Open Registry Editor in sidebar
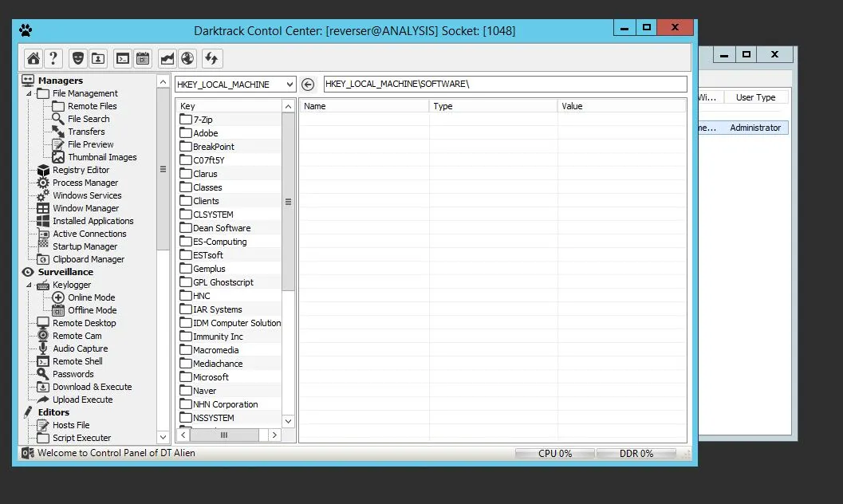Viewport: 843px width, 504px height. (x=81, y=170)
